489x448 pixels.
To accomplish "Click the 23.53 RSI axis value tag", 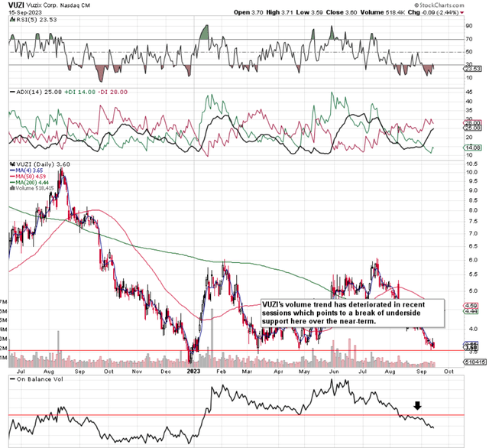I will [473, 69].
